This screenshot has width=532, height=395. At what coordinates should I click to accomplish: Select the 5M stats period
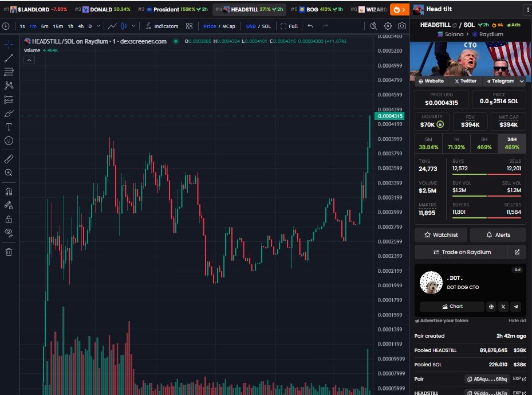point(428,143)
